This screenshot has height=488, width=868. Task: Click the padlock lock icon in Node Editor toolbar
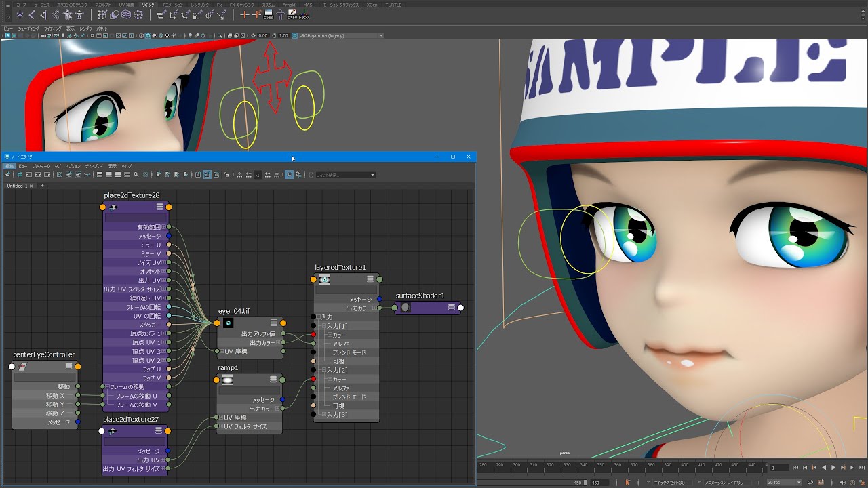pos(226,175)
